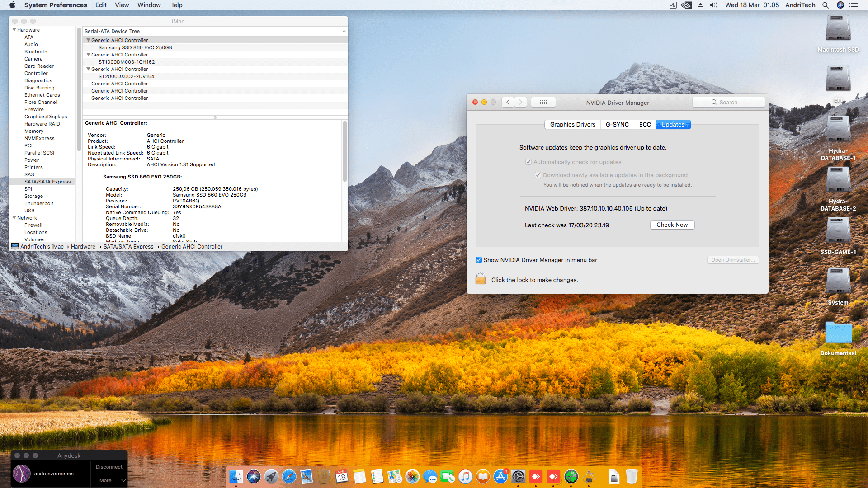The width and height of the screenshot is (868, 488).
Task: Open App Store from the dock
Action: pyautogui.click(x=500, y=476)
